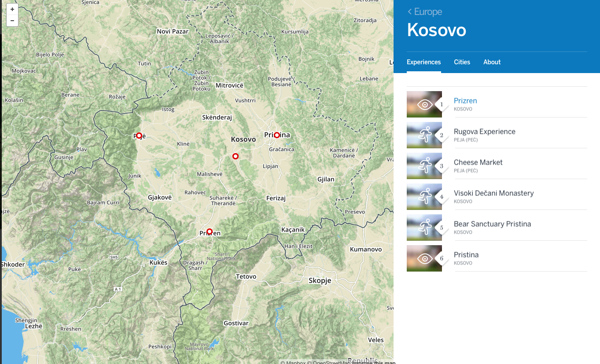Open the Rugova Experience entry
This screenshot has height=364, width=600.
(484, 132)
